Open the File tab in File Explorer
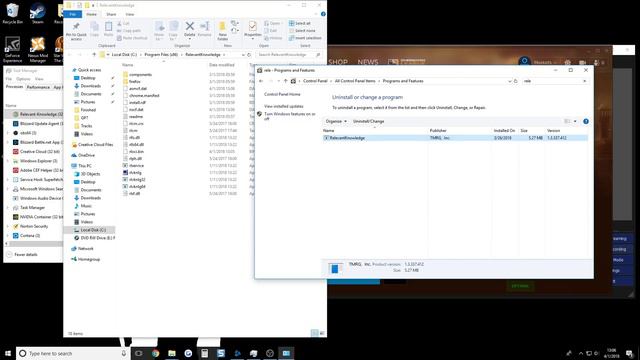This screenshot has height=360, width=640. coord(73,14)
